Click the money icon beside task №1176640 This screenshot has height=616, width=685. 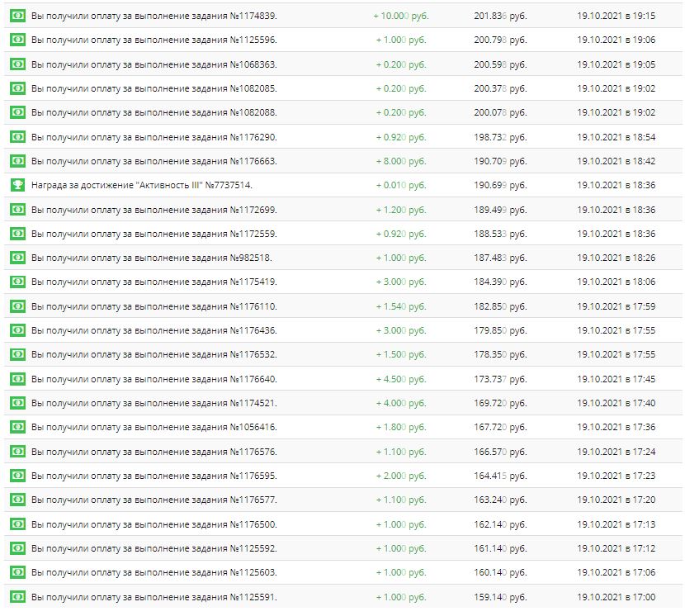tap(18, 379)
